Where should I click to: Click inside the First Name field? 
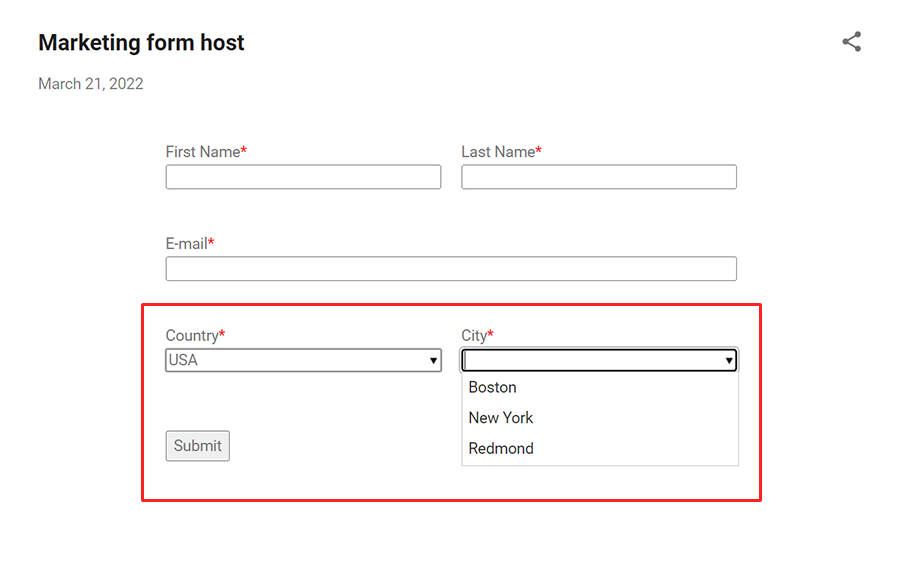click(303, 176)
